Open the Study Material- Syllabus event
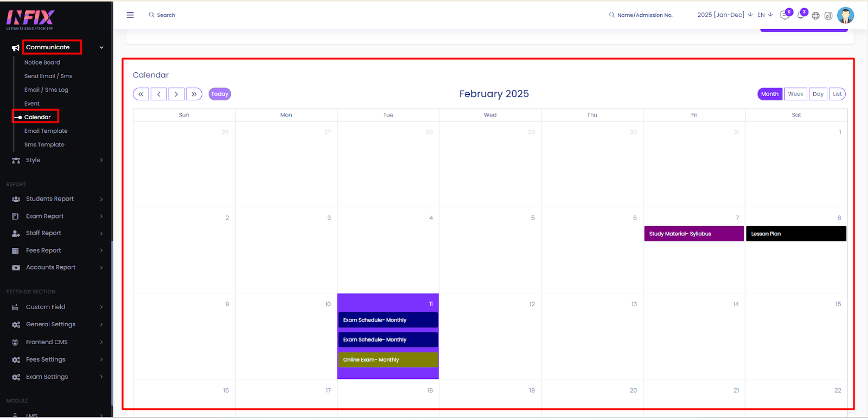This screenshot has height=418, width=868. click(694, 234)
